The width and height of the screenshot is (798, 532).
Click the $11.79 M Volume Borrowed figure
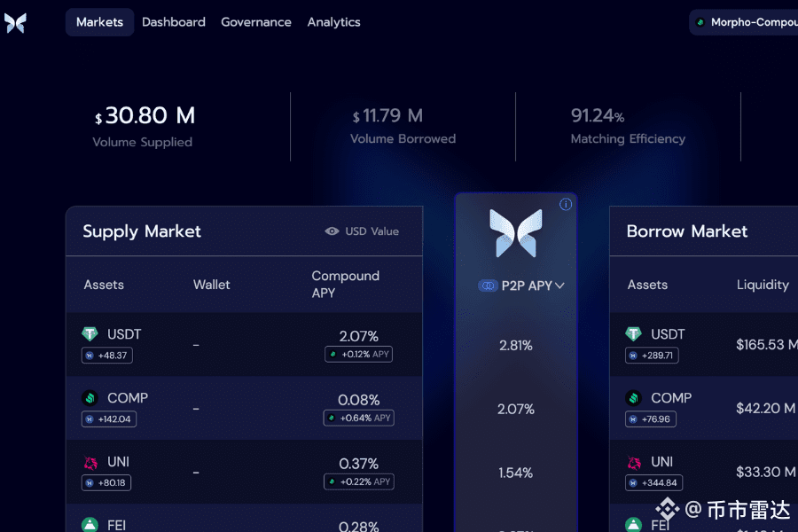point(387,115)
